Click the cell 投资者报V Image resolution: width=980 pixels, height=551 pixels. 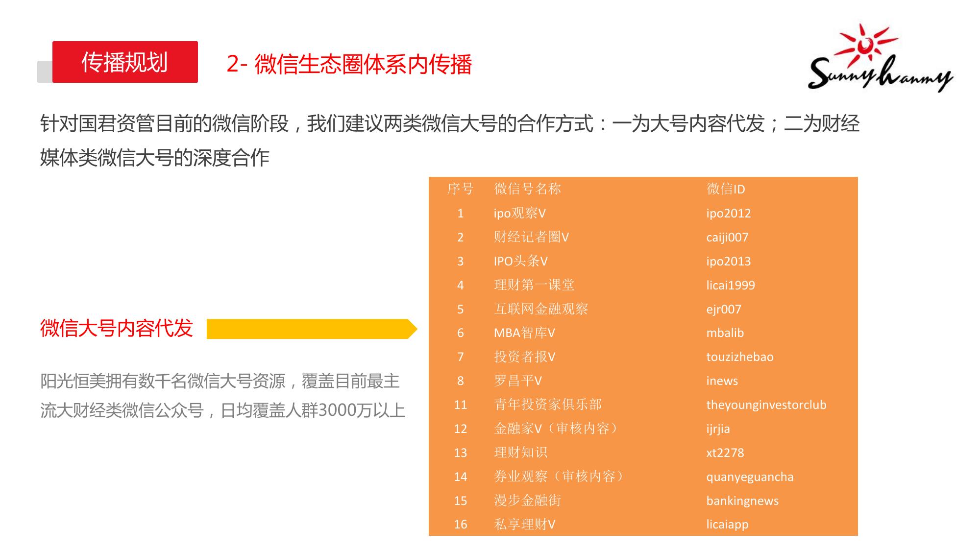coord(524,357)
